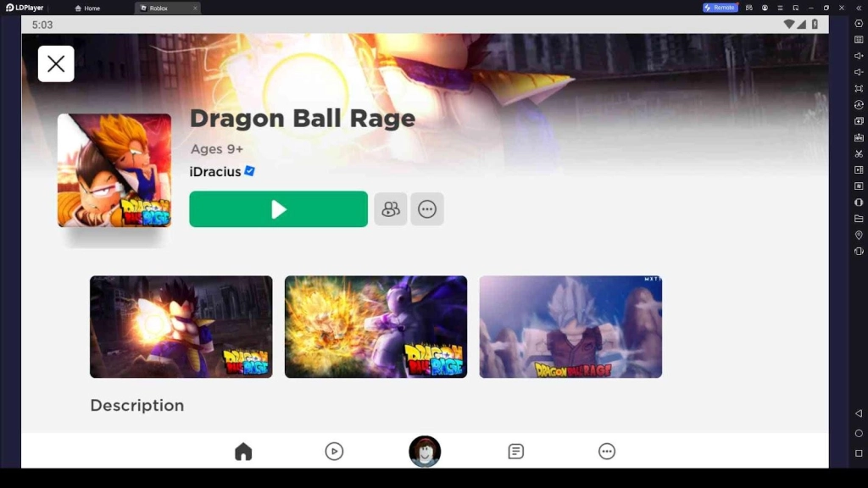Viewport: 868px width, 488px height.
Task: View third screenshot with silver-haired Goku
Action: [x=570, y=327]
